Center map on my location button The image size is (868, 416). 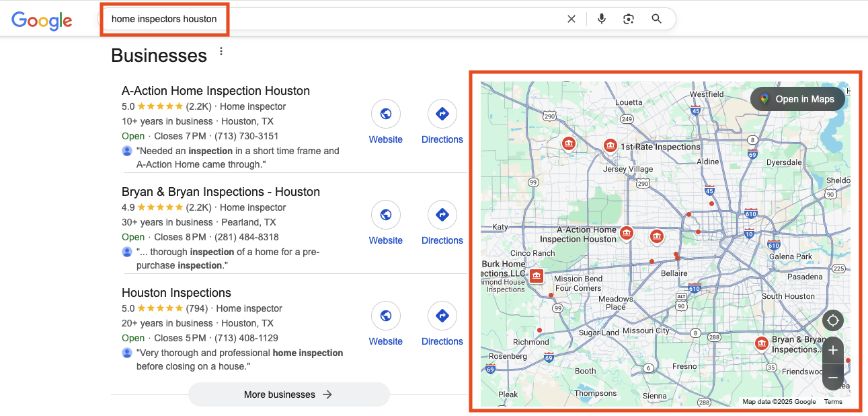pos(832,320)
